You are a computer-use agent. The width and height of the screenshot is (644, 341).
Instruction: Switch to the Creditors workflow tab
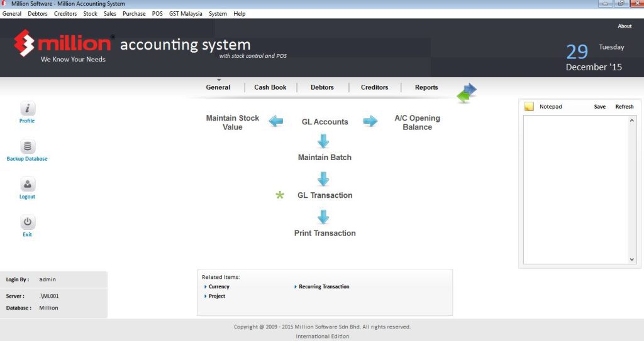pyautogui.click(x=375, y=87)
